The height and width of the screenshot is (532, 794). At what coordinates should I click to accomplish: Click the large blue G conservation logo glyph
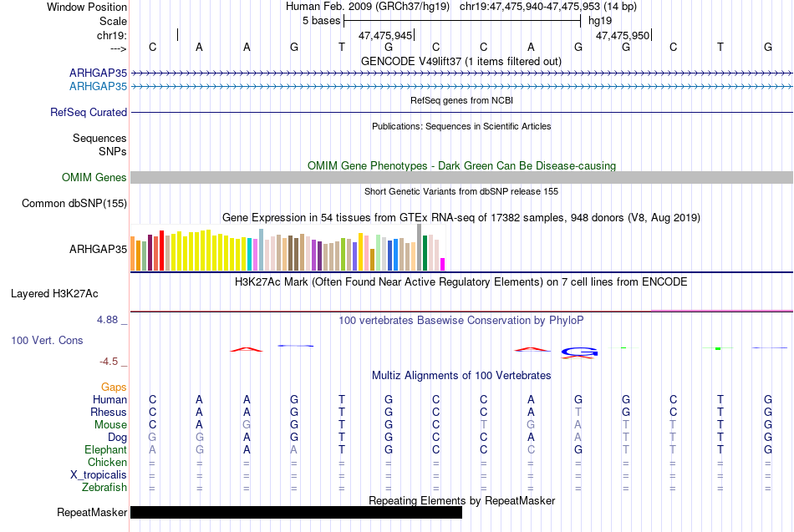point(579,352)
